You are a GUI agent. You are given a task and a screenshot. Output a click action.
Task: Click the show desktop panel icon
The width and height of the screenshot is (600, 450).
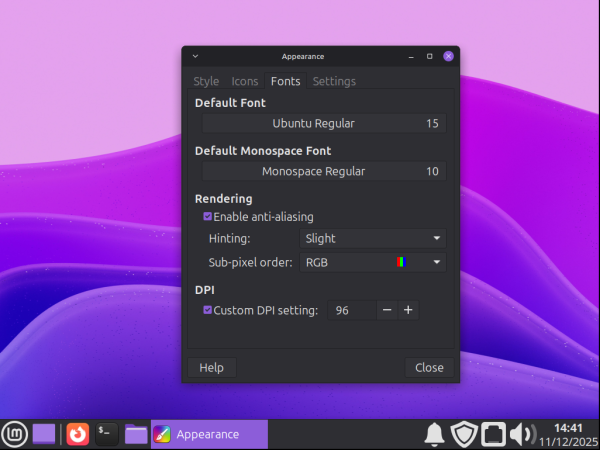[44, 434]
